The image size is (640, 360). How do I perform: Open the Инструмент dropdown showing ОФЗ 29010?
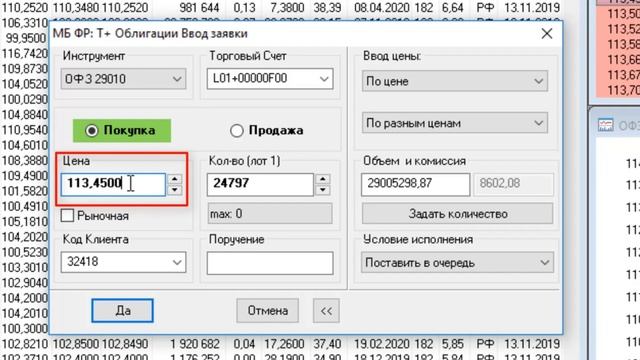click(x=123, y=79)
